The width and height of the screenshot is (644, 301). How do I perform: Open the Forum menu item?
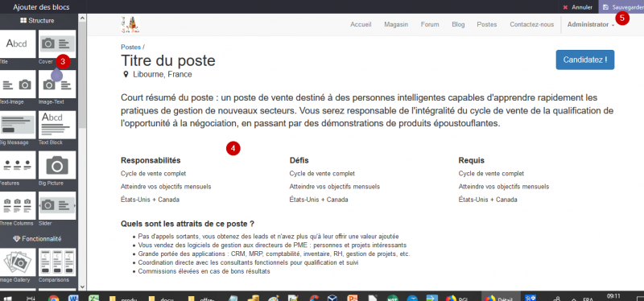coord(430,25)
